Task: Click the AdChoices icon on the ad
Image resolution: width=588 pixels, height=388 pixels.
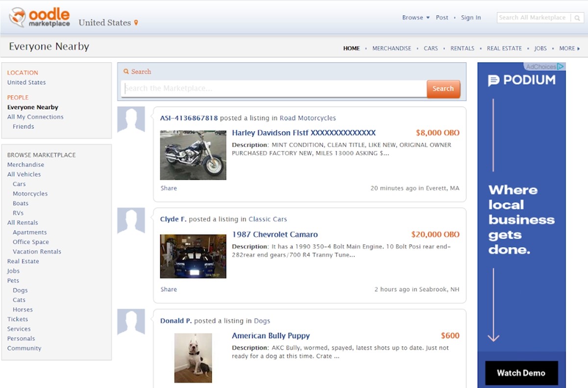Action: pyautogui.click(x=561, y=67)
